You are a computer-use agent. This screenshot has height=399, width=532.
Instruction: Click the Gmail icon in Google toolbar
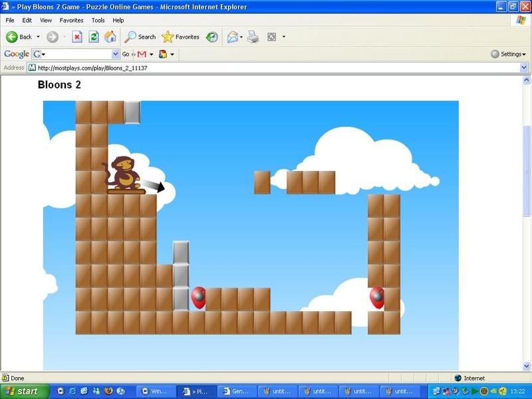142,55
